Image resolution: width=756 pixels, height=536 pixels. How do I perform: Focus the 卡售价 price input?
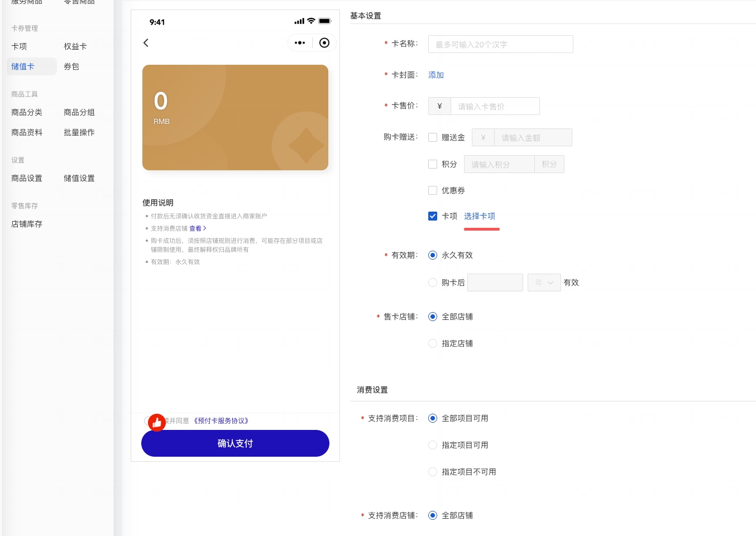(x=495, y=106)
